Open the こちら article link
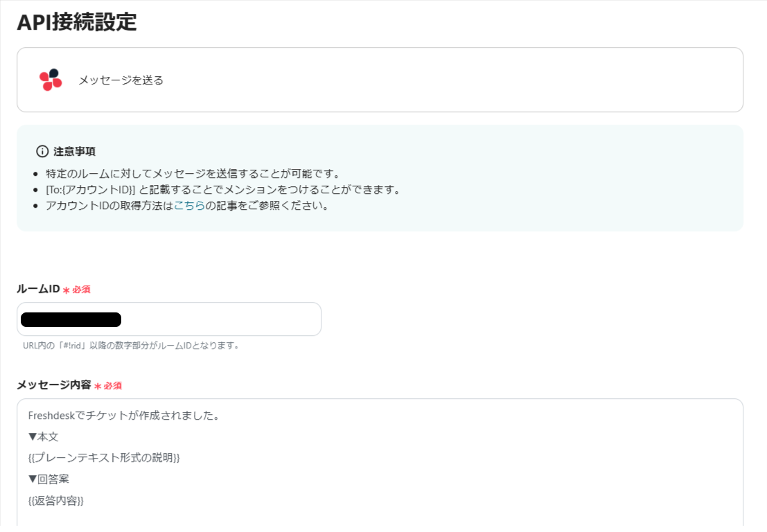Image resolution: width=767 pixels, height=532 pixels. 189,205
